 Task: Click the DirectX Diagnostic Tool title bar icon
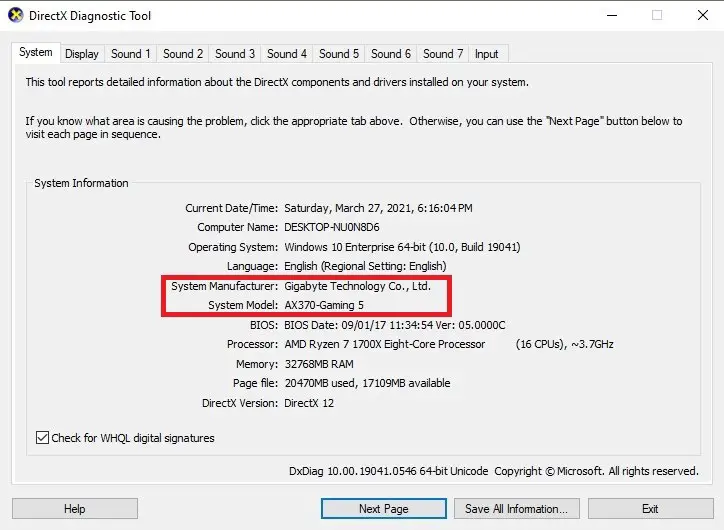click(15, 15)
